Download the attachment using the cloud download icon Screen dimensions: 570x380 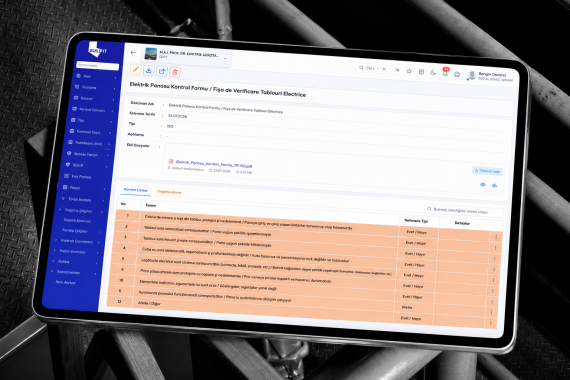494,185
